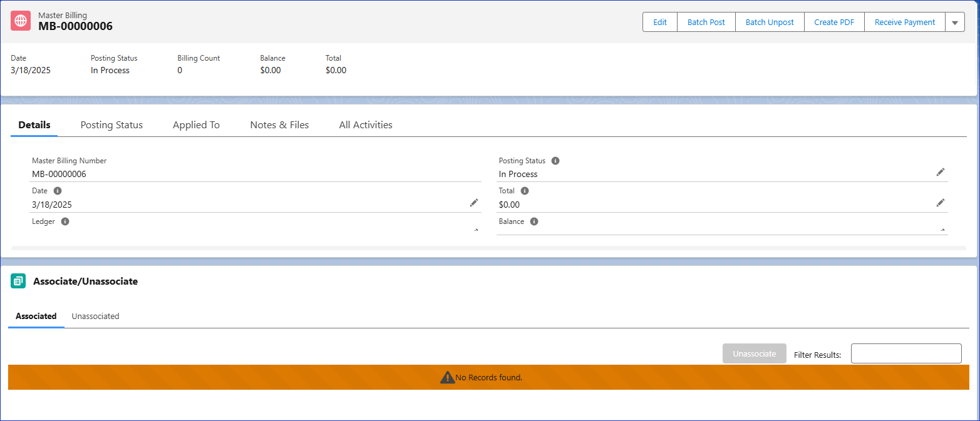The image size is (980, 421).
Task: Open the Applied To tab
Action: (196, 125)
